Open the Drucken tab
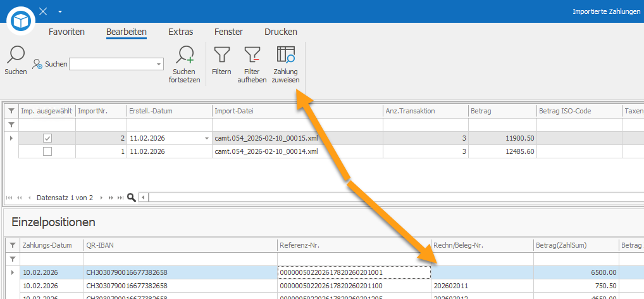 tap(281, 32)
